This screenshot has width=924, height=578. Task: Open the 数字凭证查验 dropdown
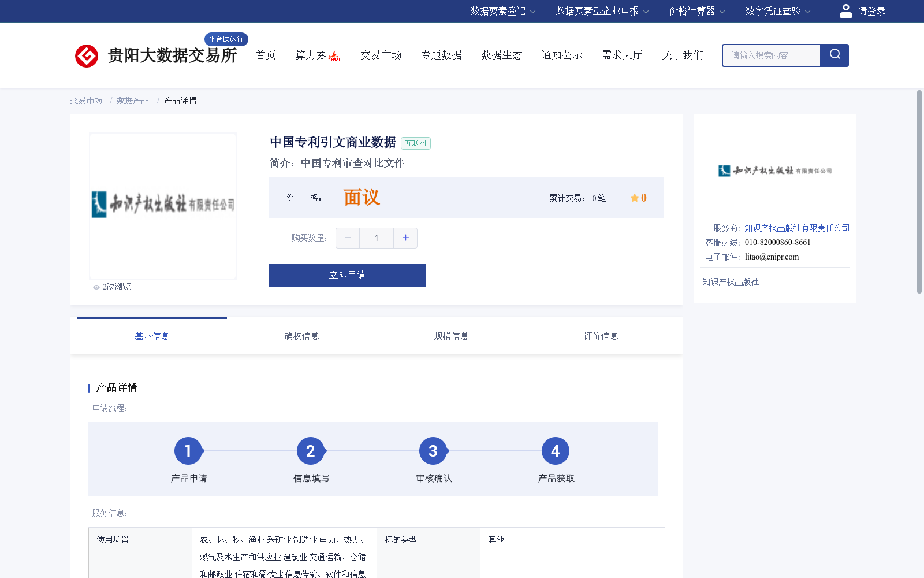click(777, 11)
